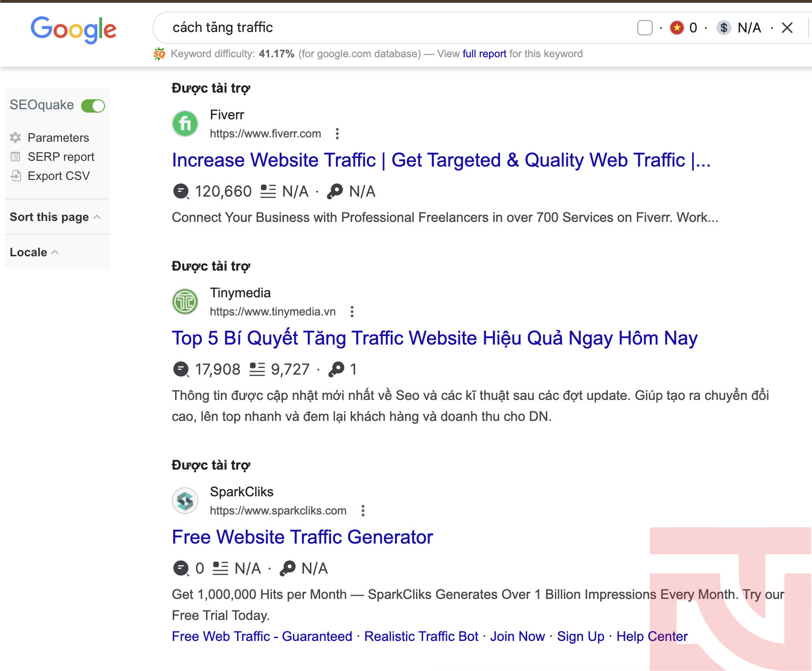This screenshot has width=812, height=671.
Task: Click the SERP report list icon
Action: [15, 157]
